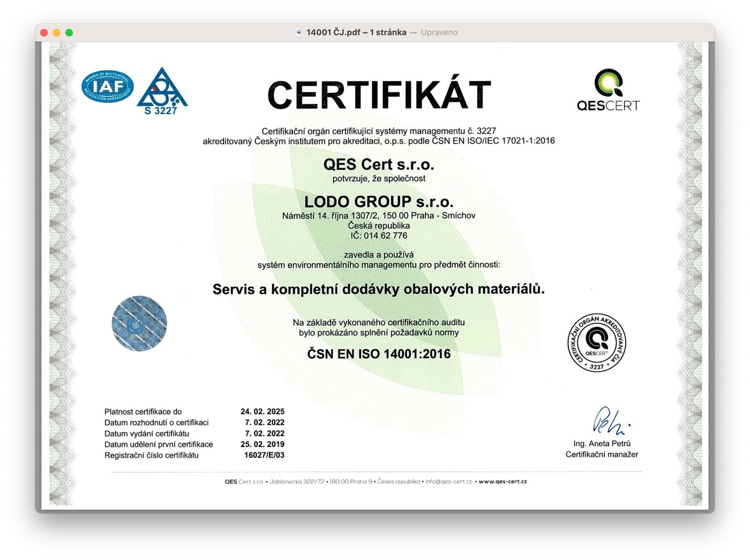This screenshot has width=750, height=560.
Task: Click the ČSN EN ISO 14001:2016 norm text
Action: point(379,354)
